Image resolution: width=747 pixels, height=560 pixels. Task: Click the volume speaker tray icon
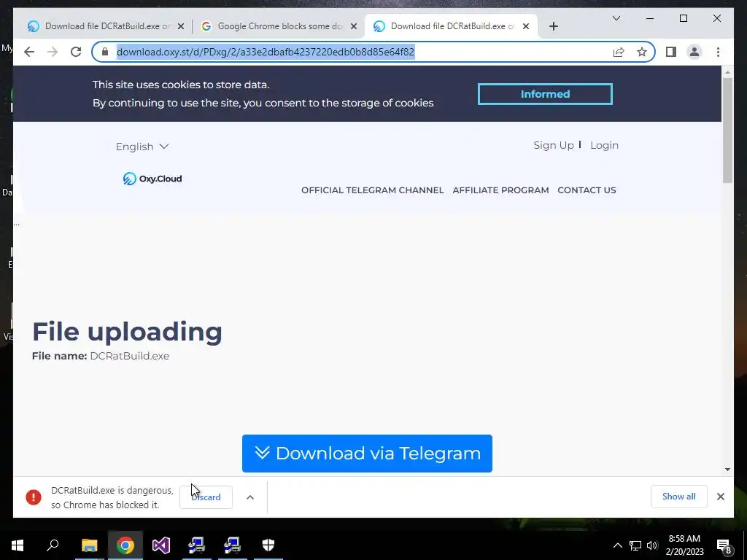[652, 545]
